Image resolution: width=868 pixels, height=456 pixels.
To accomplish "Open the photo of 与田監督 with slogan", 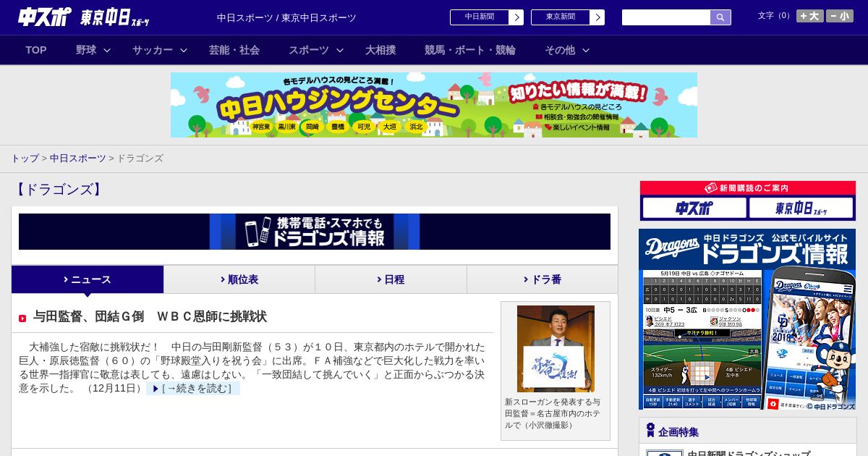I will [556, 349].
